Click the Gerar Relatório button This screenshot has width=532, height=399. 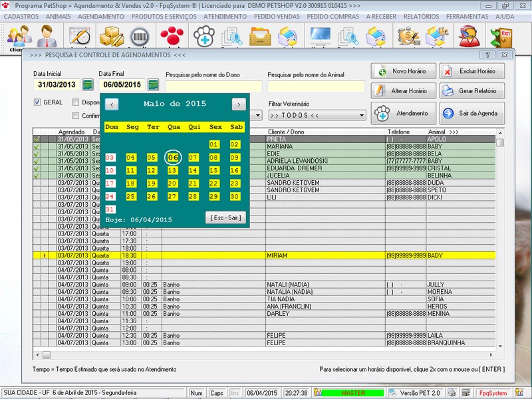pyautogui.click(x=472, y=91)
